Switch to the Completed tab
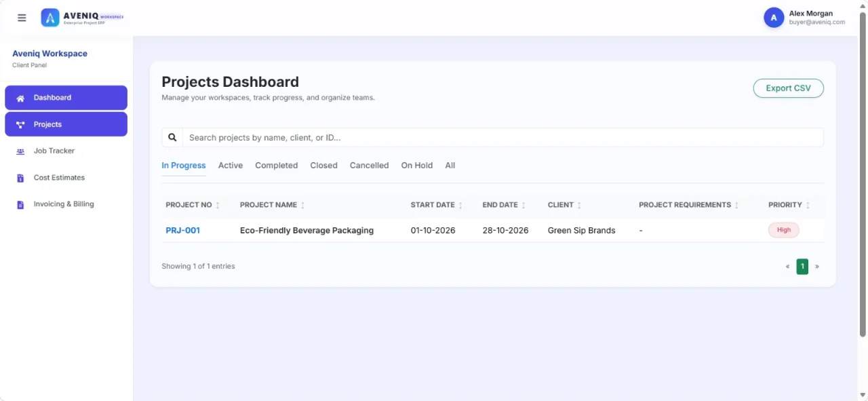This screenshot has width=868, height=401. (277, 166)
